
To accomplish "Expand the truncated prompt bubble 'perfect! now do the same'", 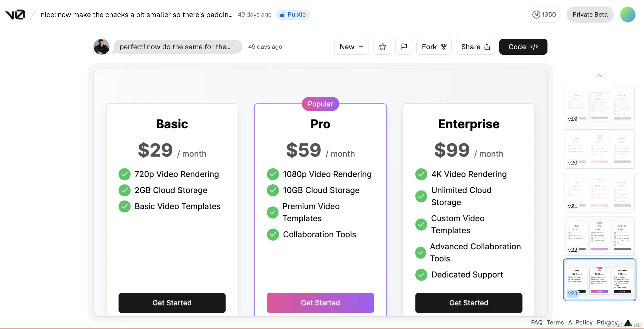I will point(178,47).
